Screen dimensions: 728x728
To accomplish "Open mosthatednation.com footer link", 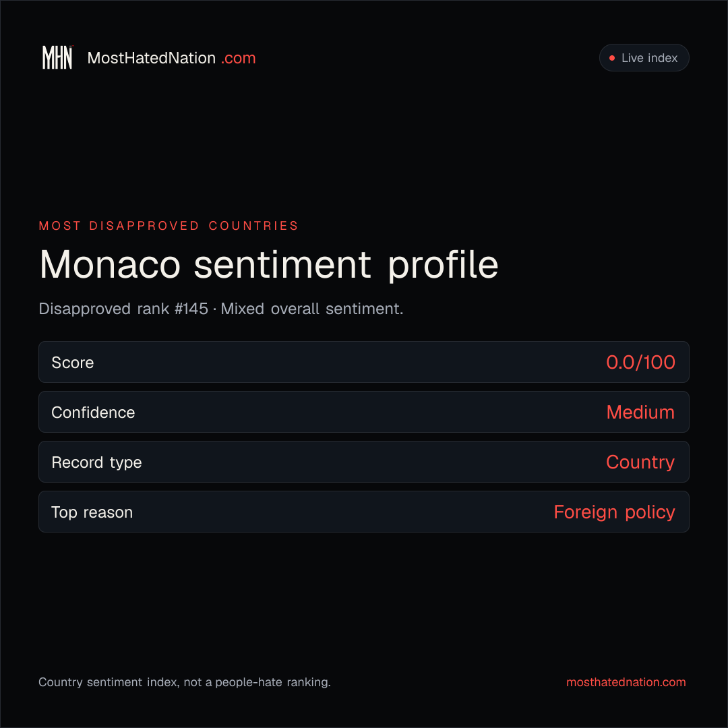I will 626,682.
